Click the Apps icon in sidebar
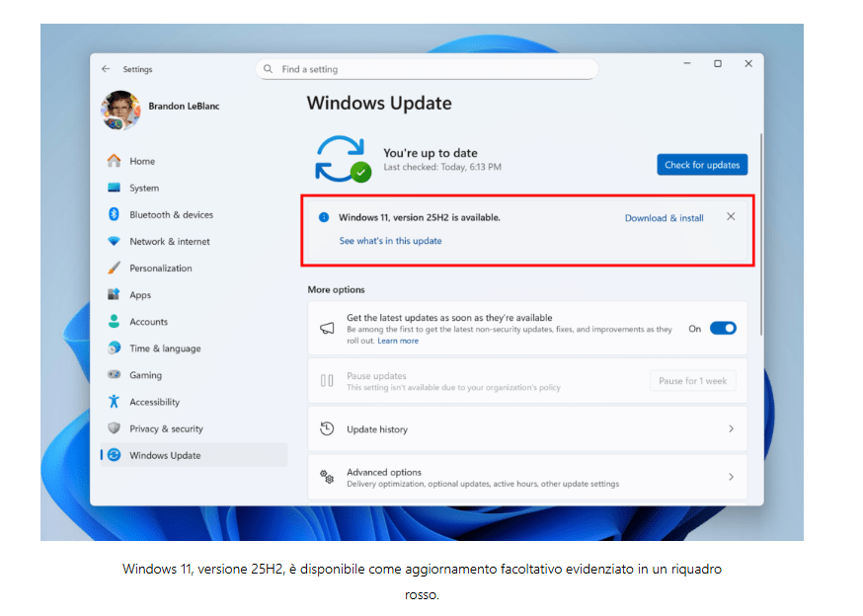Viewport: 863px width, 616px height. pos(114,294)
